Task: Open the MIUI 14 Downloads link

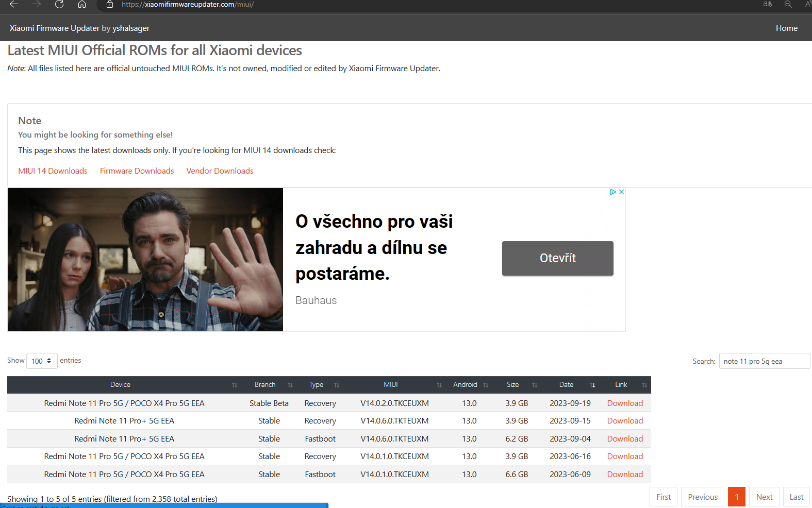Action: pos(53,171)
